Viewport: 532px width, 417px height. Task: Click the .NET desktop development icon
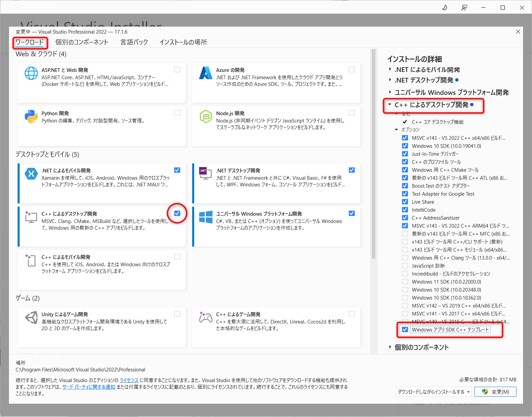205,173
